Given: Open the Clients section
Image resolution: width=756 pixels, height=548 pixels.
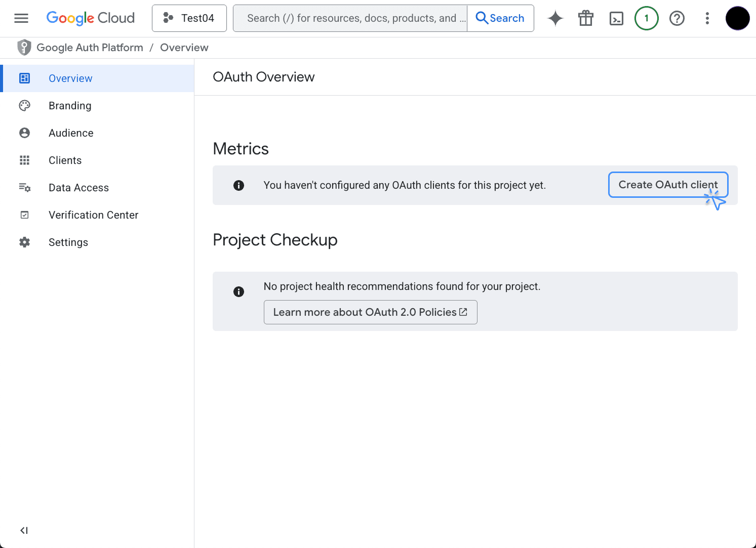Looking at the screenshot, I should coord(65,160).
